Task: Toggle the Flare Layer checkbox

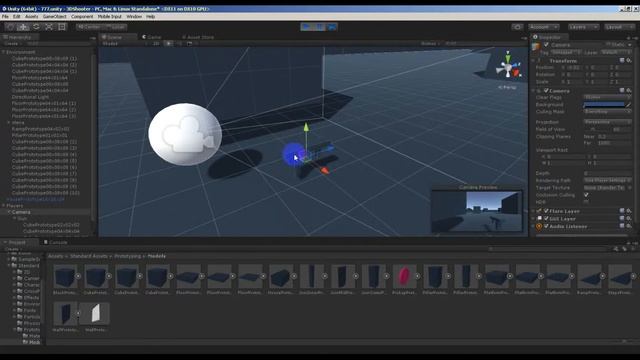Action: pos(546,211)
